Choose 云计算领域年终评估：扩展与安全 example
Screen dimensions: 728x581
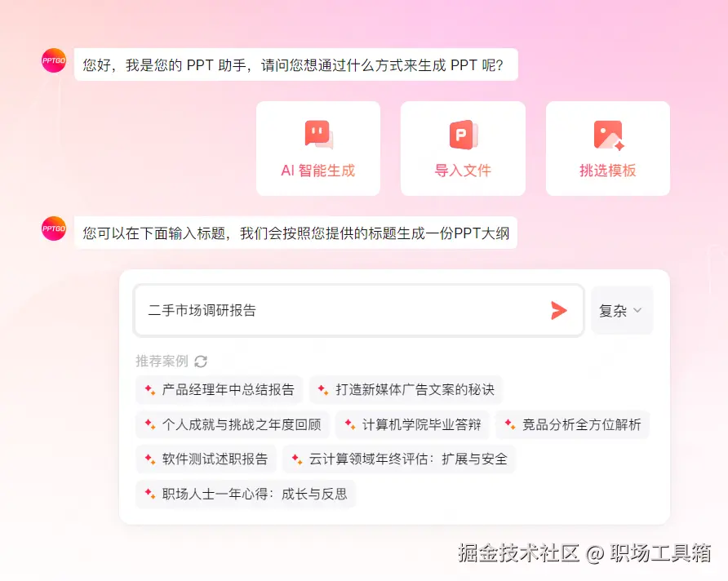click(x=399, y=459)
